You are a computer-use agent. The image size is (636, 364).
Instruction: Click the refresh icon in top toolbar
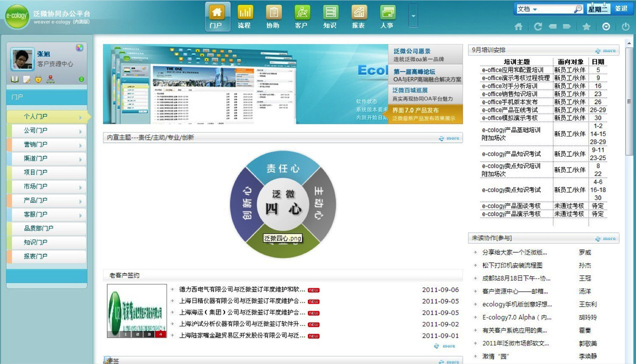(x=538, y=27)
